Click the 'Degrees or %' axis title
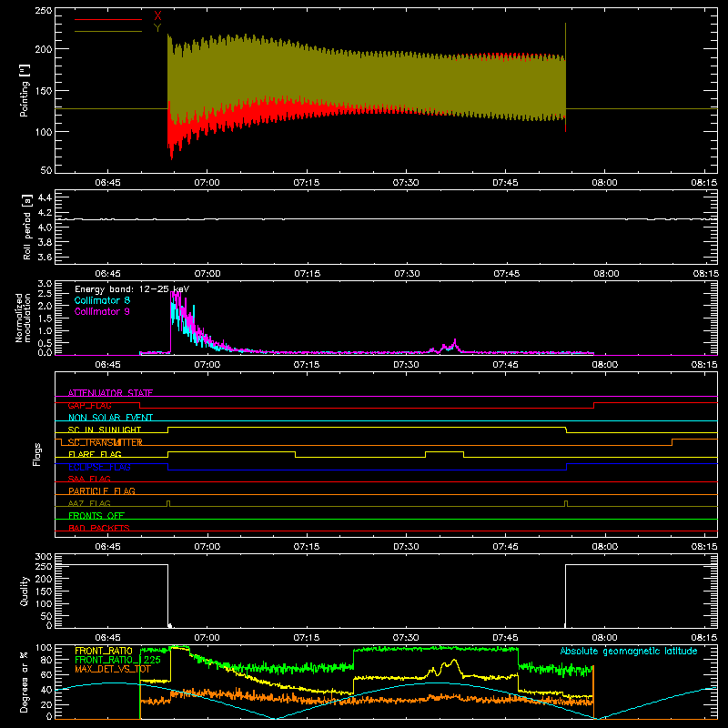This screenshot has width=728, height=728. (x=24, y=682)
